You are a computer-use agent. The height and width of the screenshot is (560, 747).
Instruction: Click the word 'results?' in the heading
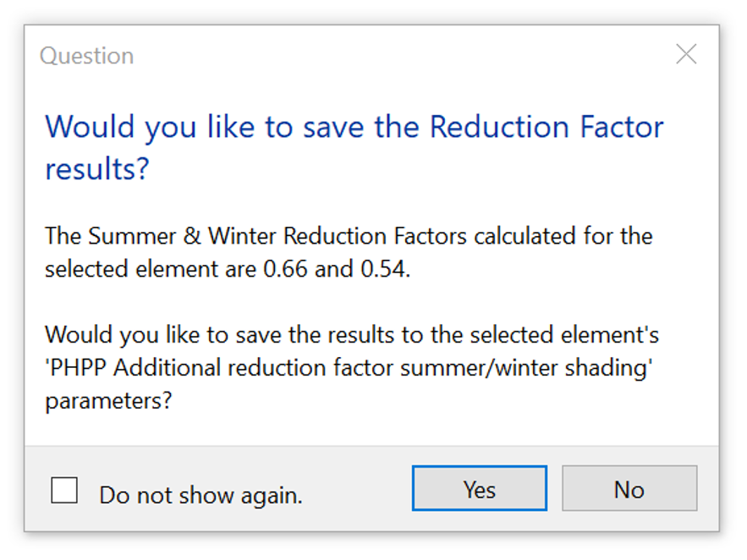click(x=96, y=168)
